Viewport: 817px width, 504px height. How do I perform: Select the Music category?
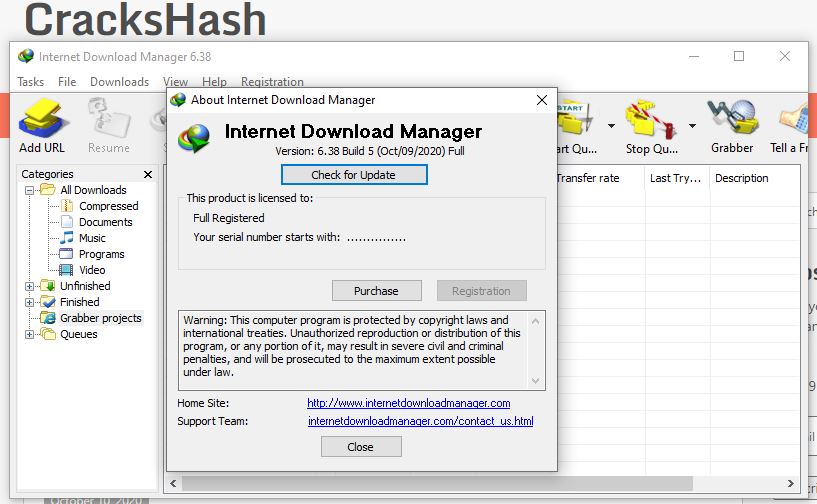click(92, 238)
